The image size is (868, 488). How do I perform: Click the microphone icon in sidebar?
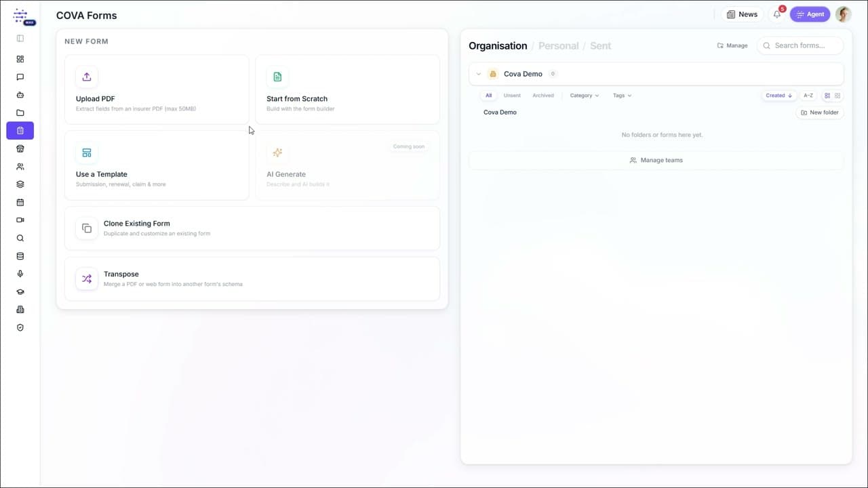(x=20, y=274)
